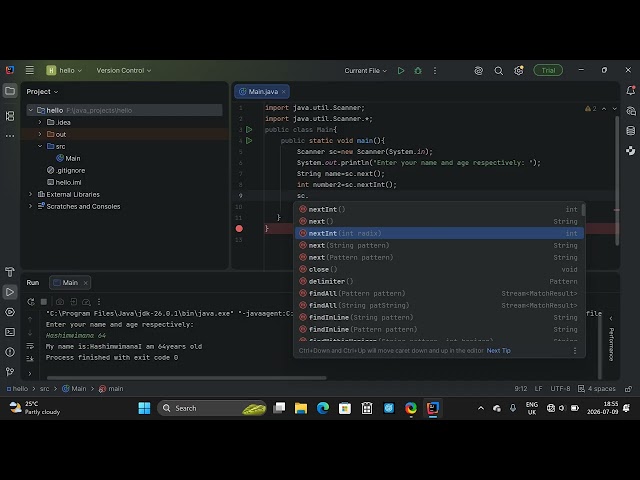Run the current file with the green play icon
This screenshot has height=480, width=640.
point(401,71)
